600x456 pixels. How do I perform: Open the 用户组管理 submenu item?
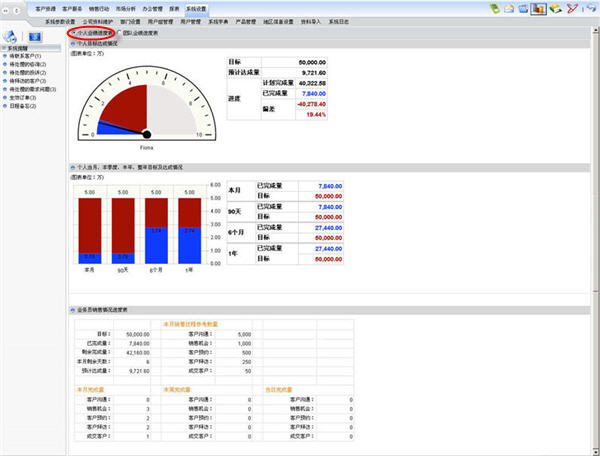[160, 22]
